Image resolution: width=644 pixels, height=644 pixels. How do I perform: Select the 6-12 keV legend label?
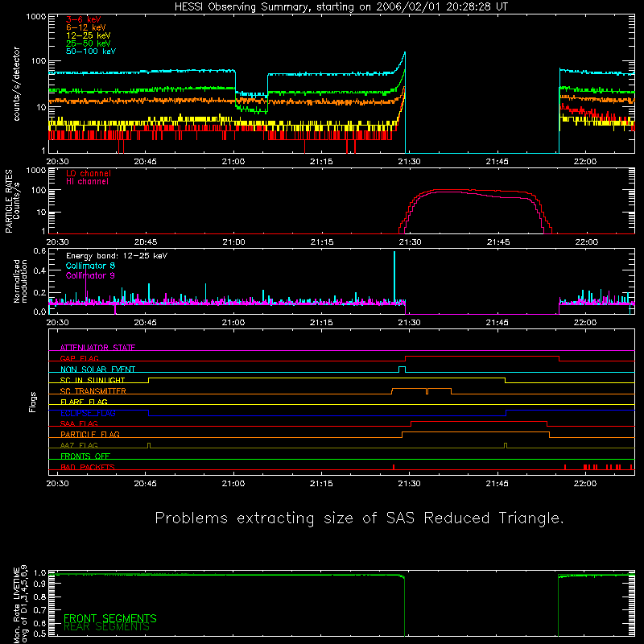pos(86,27)
